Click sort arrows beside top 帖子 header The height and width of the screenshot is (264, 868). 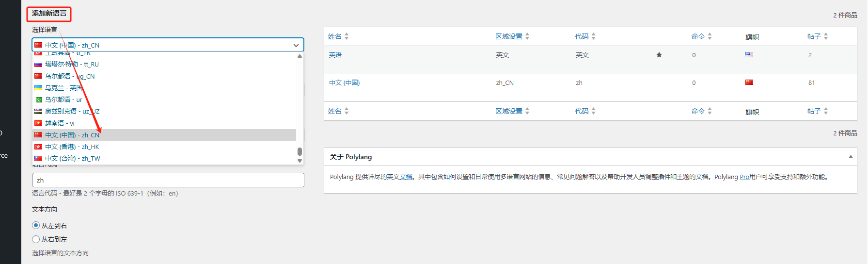(826, 36)
